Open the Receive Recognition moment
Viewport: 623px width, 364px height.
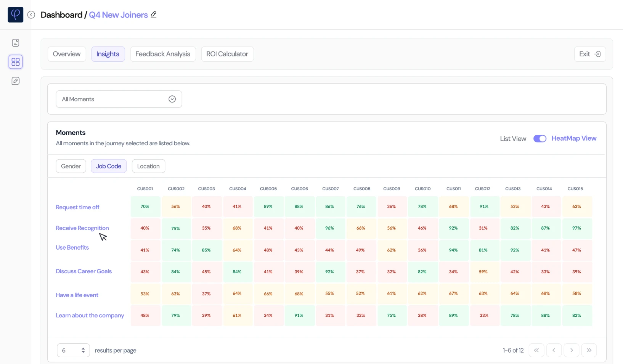tap(82, 228)
